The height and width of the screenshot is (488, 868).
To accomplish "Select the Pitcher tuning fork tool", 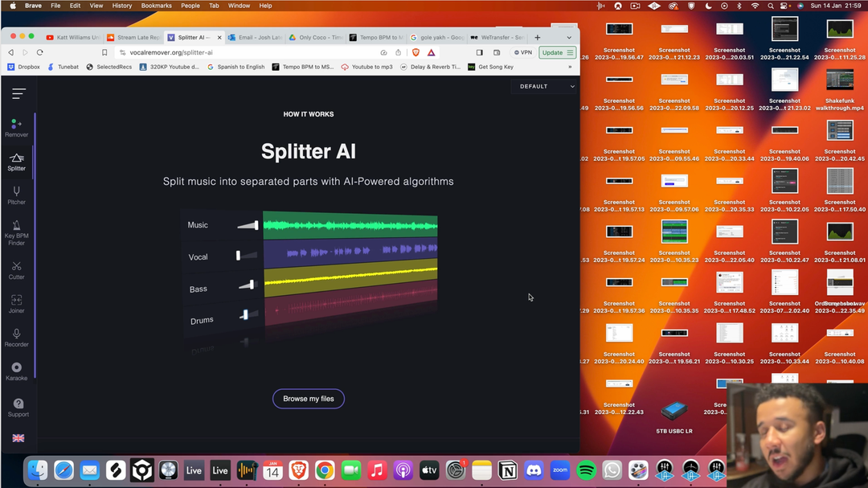I will (x=16, y=195).
